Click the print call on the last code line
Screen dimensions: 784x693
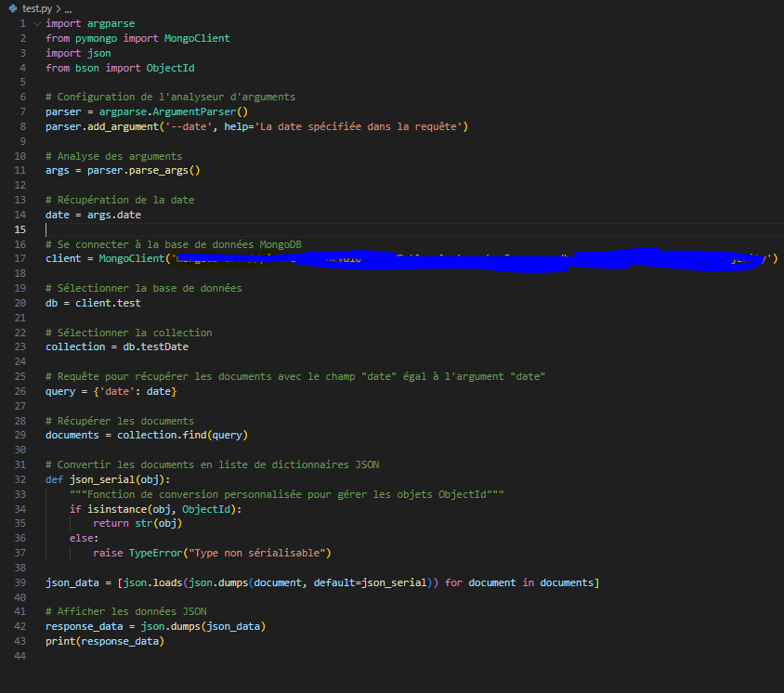[60, 641]
